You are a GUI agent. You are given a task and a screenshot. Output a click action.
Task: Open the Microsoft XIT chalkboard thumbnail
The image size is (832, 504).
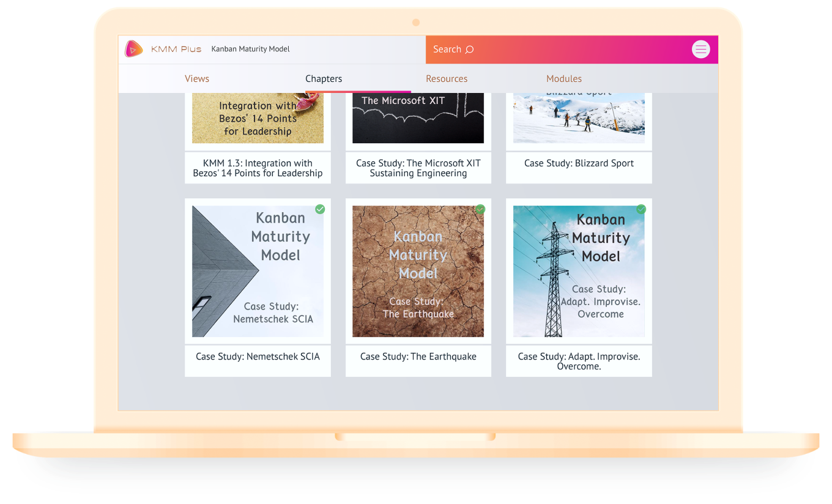coord(418,118)
